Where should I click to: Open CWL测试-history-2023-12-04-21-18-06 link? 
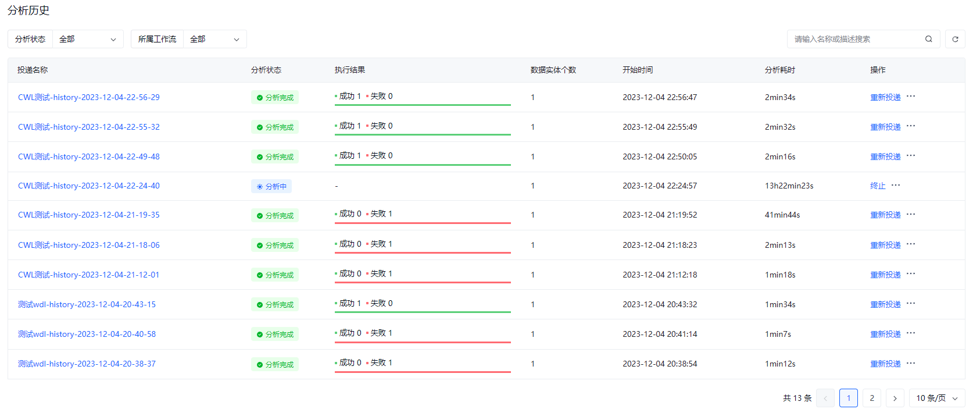89,245
